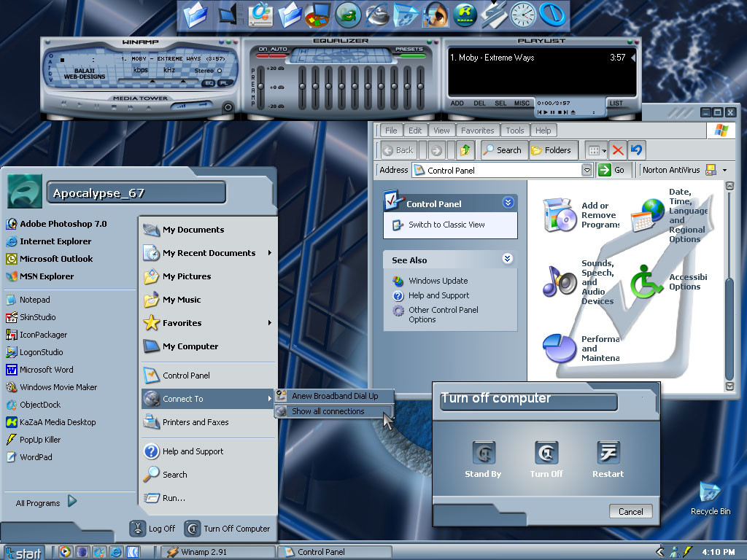This screenshot has width=747, height=560.
Task: Open Sounds, Speech, and Audio Devices
Action: coord(579,282)
